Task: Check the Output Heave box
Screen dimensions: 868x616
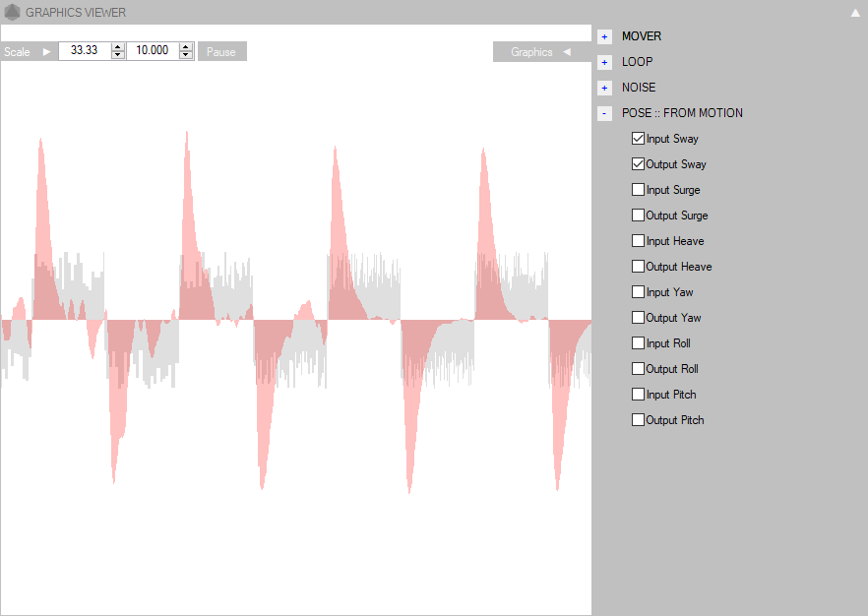Action: (638, 267)
